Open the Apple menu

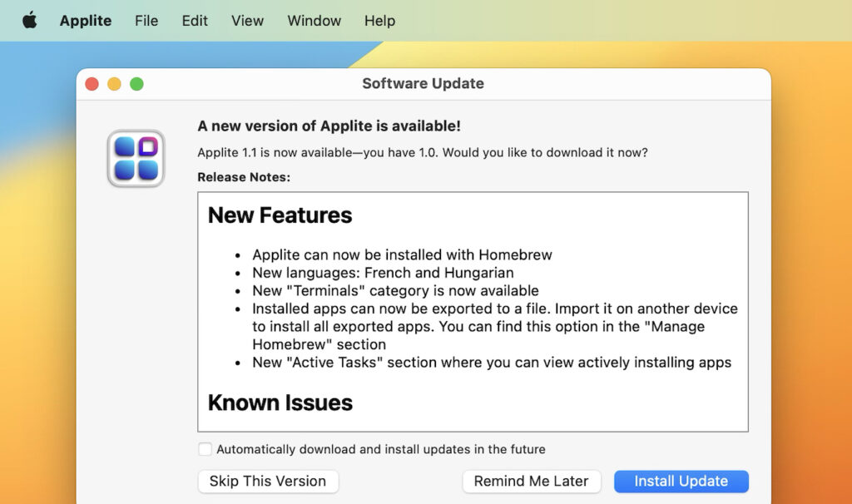click(x=29, y=21)
